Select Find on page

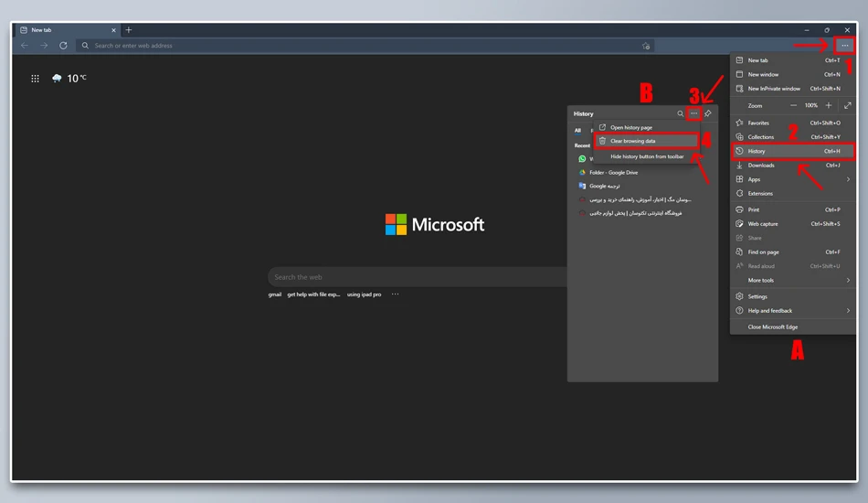coord(793,252)
